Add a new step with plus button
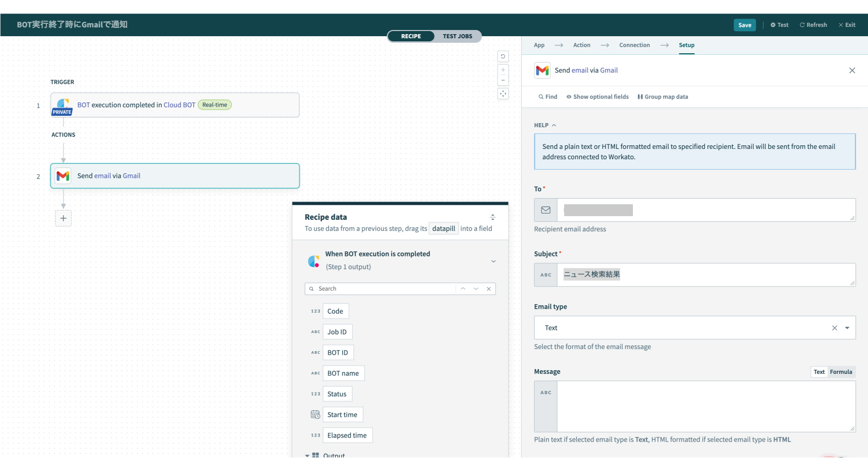 click(x=64, y=218)
